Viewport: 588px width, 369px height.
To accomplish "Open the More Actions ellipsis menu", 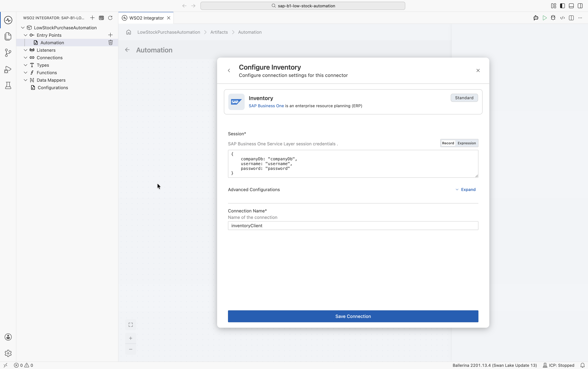I will (x=580, y=18).
